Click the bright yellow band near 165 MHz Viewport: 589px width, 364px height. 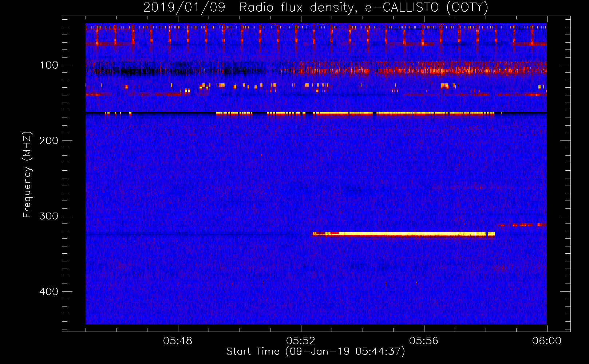[355, 114]
